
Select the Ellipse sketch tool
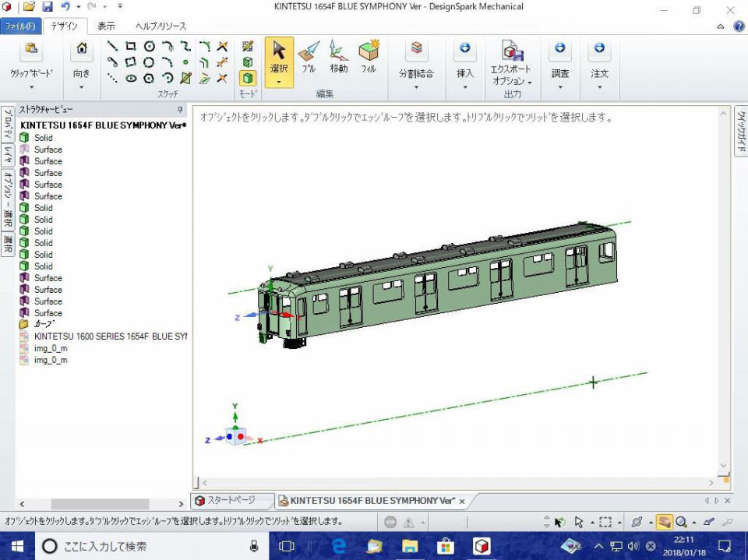pyautogui.click(x=131, y=78)
